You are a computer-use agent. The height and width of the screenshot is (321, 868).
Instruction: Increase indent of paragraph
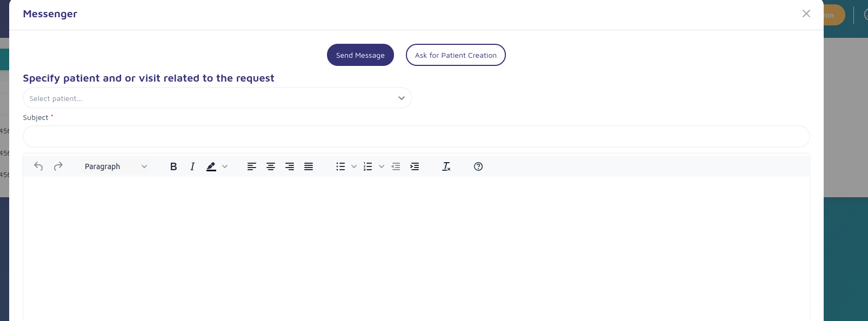pyautogui.click(x=415, y=166)
